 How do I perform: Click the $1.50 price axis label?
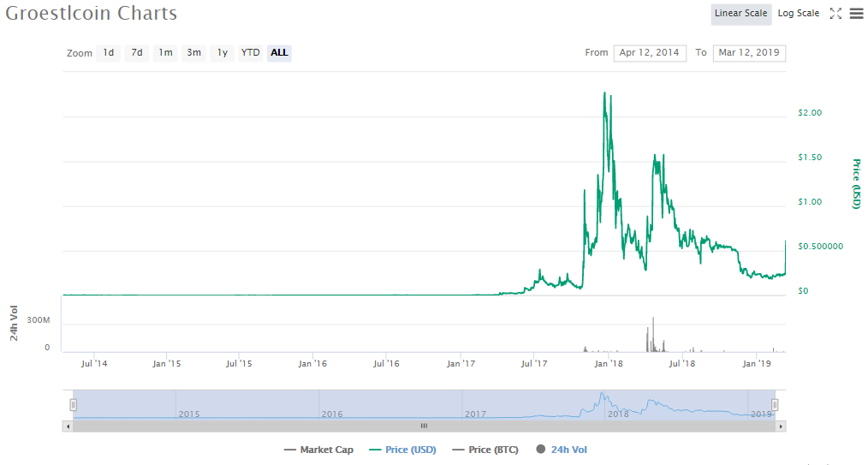810,158
